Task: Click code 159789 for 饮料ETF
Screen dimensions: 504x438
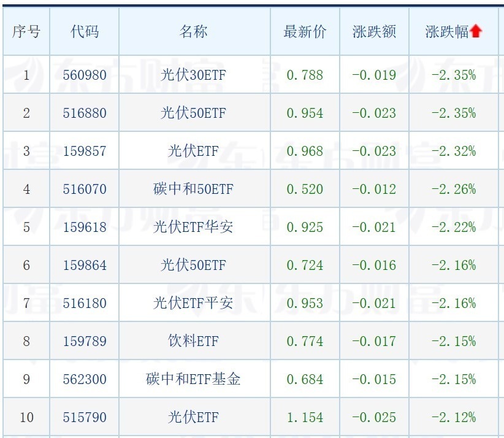Action: (x=85, y=341)
